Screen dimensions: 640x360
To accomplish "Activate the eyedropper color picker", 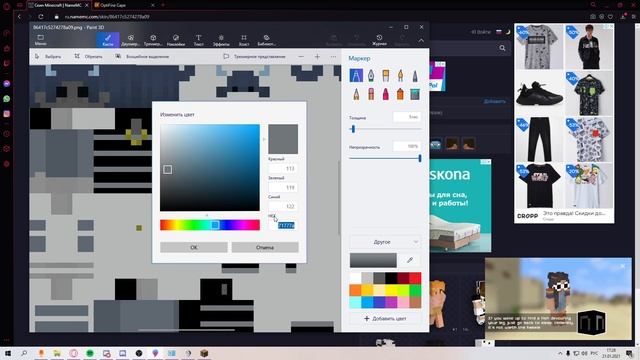I will click(x=410, y=260).
